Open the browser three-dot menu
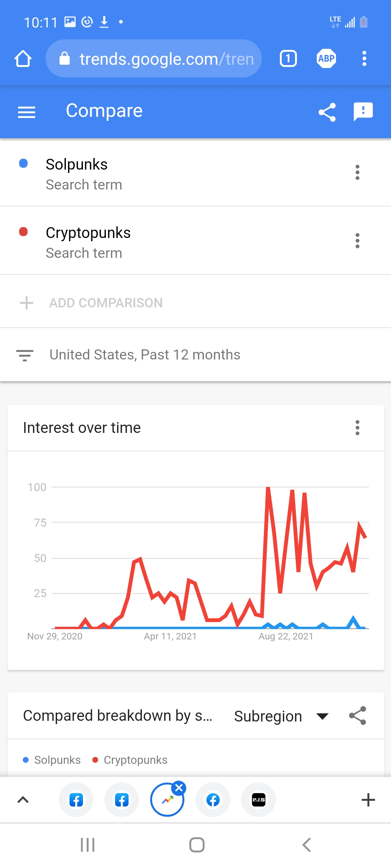391x868 pixels. click(x=364, y=59)
